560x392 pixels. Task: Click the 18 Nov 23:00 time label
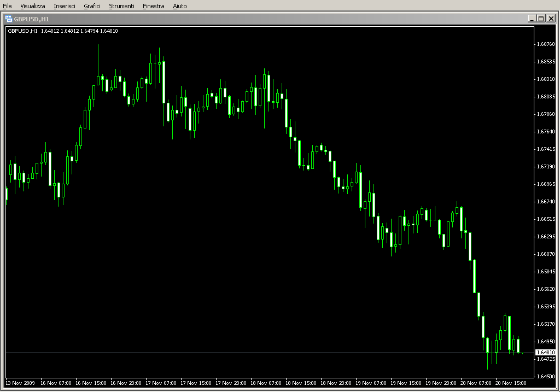point(336,383)
